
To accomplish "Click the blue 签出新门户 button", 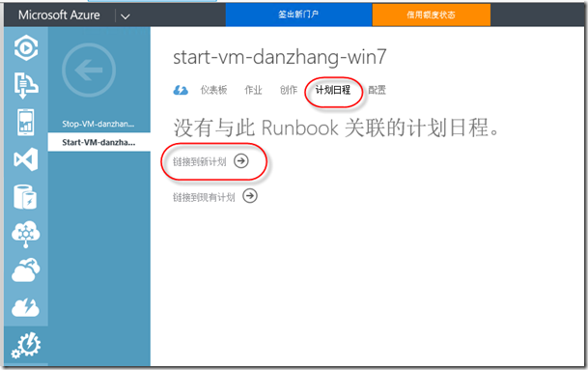I will [298, 14].
